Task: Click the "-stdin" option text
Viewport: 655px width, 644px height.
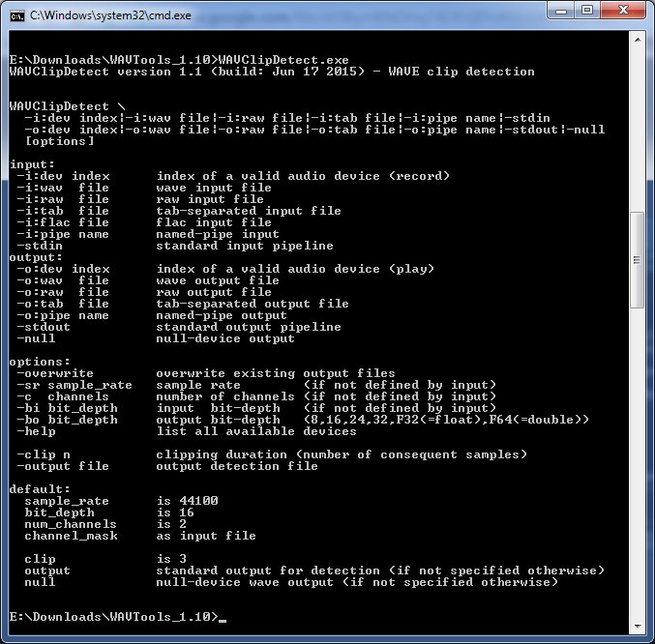Action: pyautogui.click(x=40, y=246)
